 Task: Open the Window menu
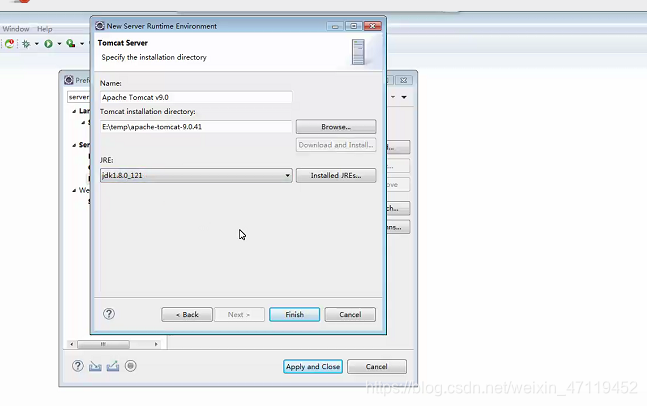pos(16,29)
